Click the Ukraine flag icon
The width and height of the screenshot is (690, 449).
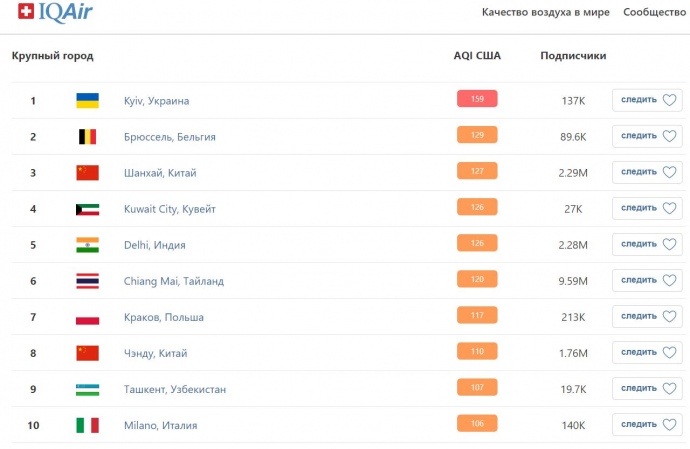[x=88, y=100]
